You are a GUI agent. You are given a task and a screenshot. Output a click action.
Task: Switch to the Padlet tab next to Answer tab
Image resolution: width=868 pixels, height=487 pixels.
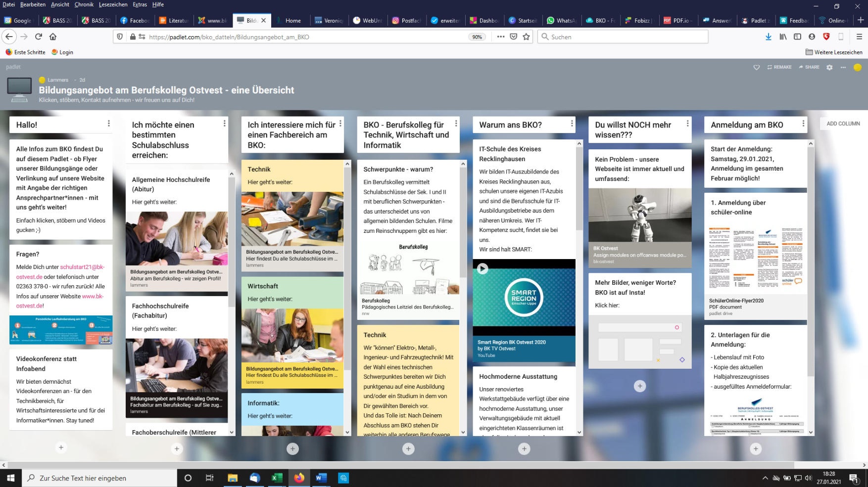pyautogui.click(x=755, y=20)
